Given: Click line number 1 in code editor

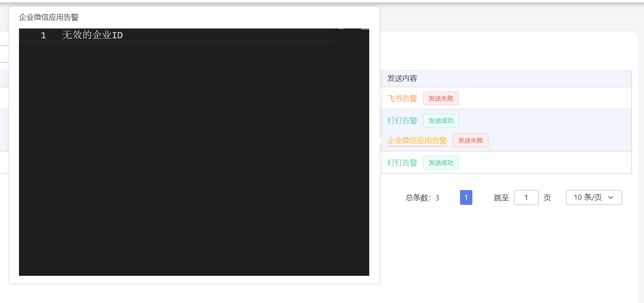Looking at the screenshot, I should (x=43, y=35).
